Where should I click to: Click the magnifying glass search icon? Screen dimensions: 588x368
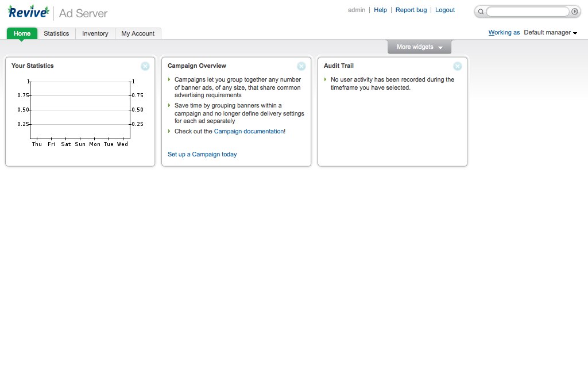[x=480, y=11]
